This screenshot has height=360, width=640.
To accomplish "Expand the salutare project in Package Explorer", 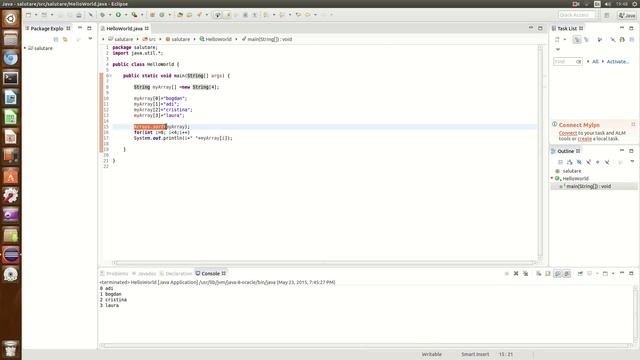I will [25, 48].
